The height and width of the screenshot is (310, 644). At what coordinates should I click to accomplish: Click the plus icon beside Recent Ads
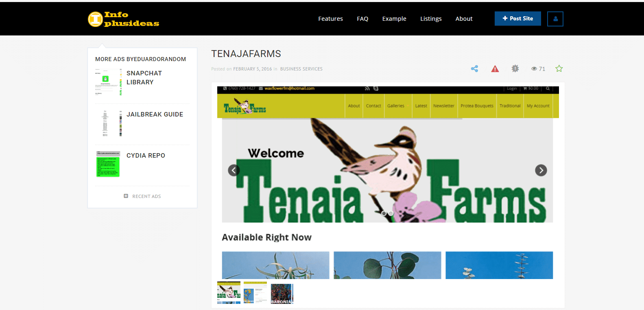tap(126, 196)
